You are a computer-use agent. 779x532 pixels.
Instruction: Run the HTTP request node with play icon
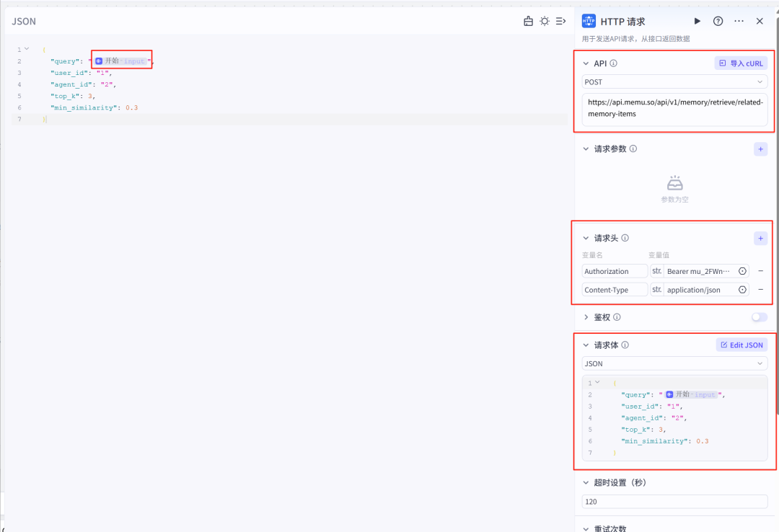pos(697,21)
